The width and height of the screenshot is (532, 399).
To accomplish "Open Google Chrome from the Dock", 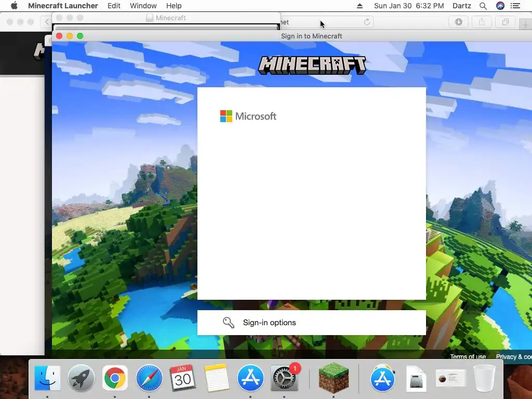I will click(x=115, y=378).
